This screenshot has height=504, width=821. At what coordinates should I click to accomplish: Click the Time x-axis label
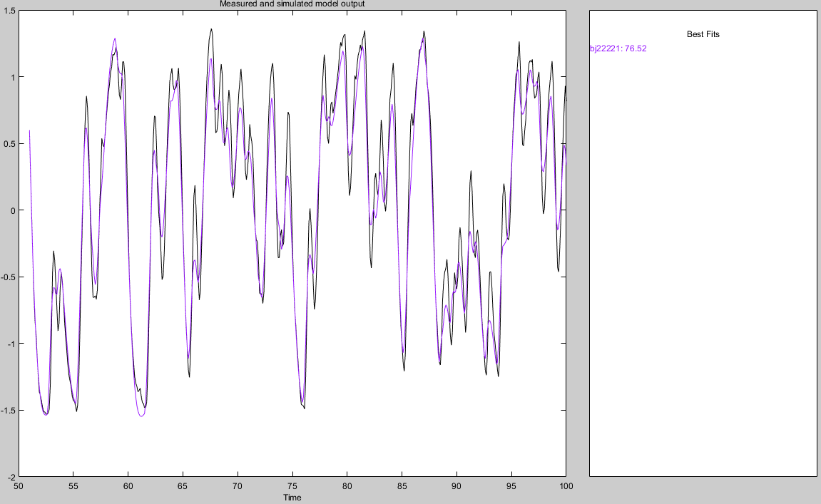click(292, 497)
